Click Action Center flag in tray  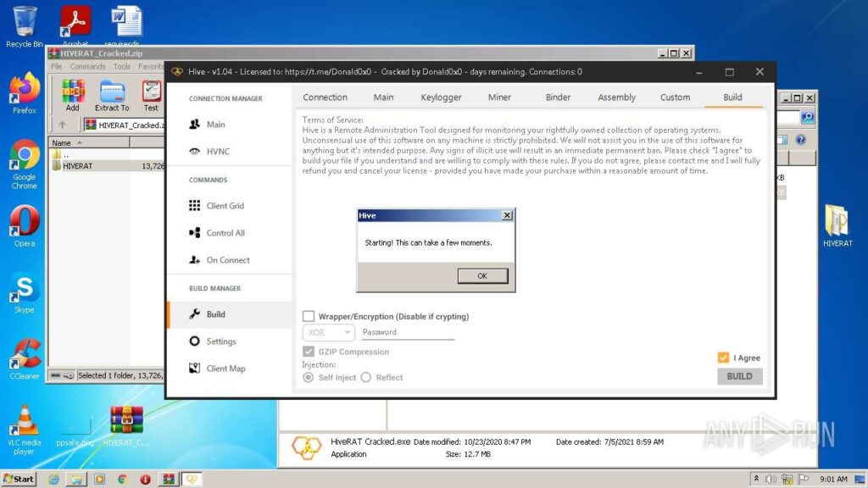click(804, 480)
